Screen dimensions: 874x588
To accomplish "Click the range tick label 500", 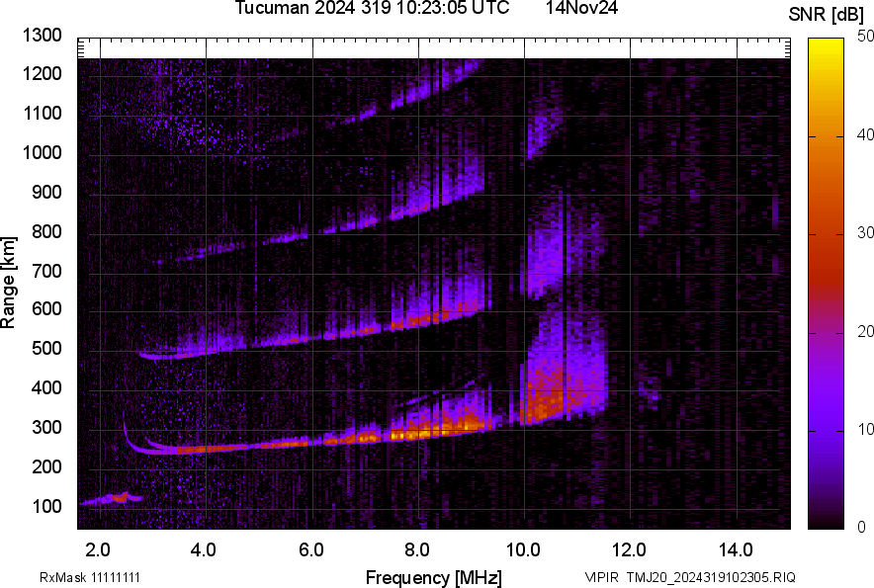I will (46, 348).
